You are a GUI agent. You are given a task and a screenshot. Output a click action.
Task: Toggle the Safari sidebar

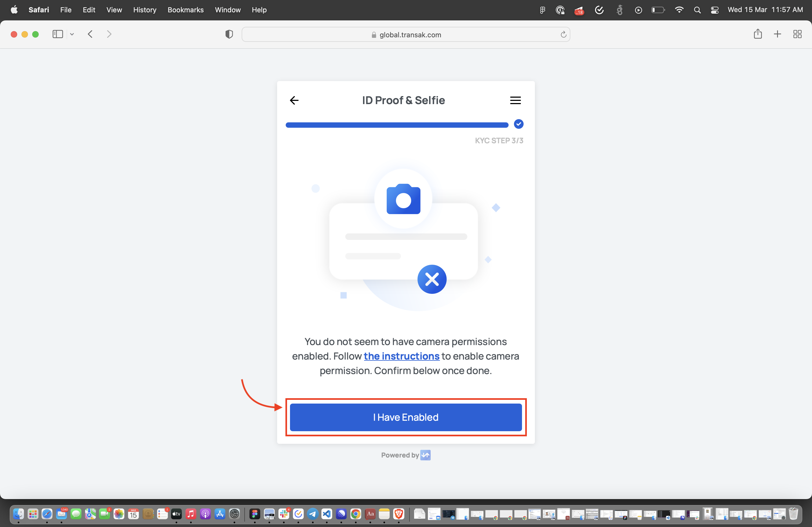(x=57, y=34)
